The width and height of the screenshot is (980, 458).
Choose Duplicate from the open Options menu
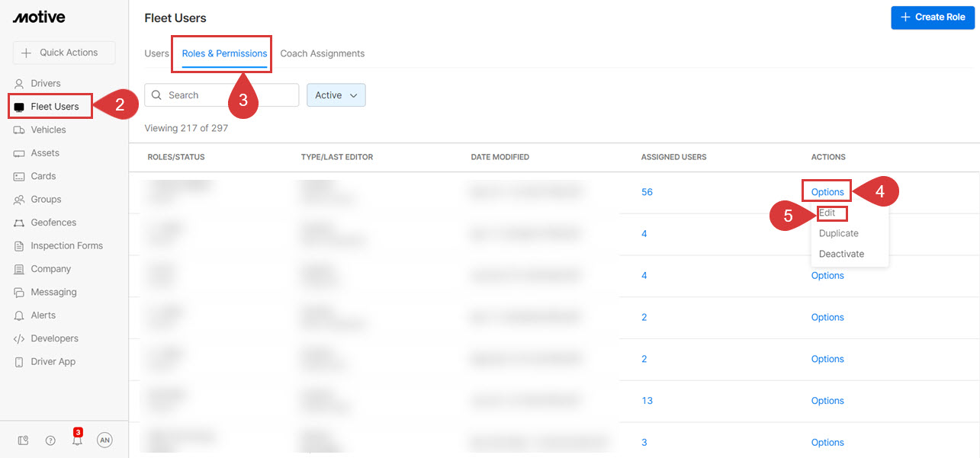point(837,233)
